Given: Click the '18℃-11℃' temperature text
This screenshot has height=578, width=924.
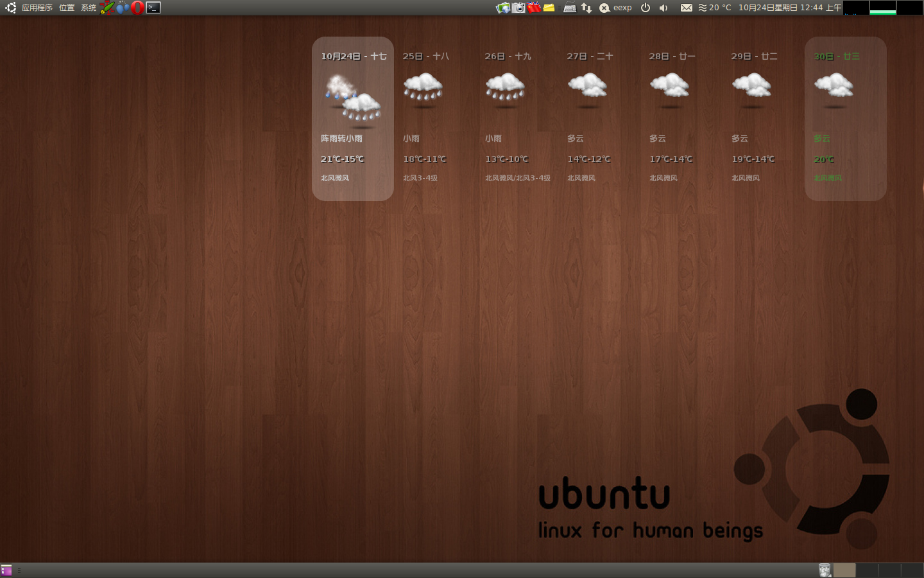Looking at the screenshot, I should pos(425,159).
